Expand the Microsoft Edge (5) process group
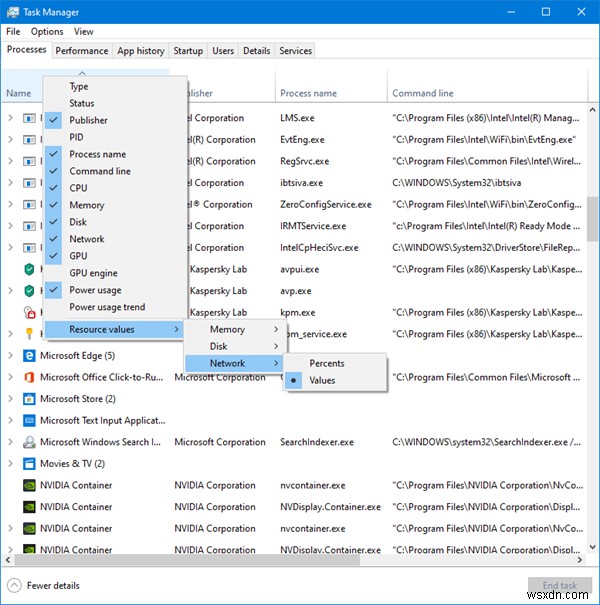This screenshot has height=605, width=600. pos(10,355)
